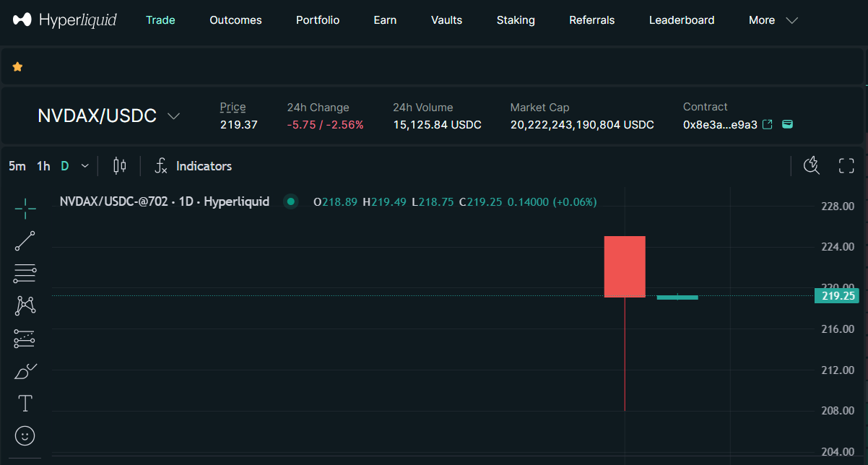Click the O218.89 open value in legend
The image size is (868, 465).
click(335, 202)
